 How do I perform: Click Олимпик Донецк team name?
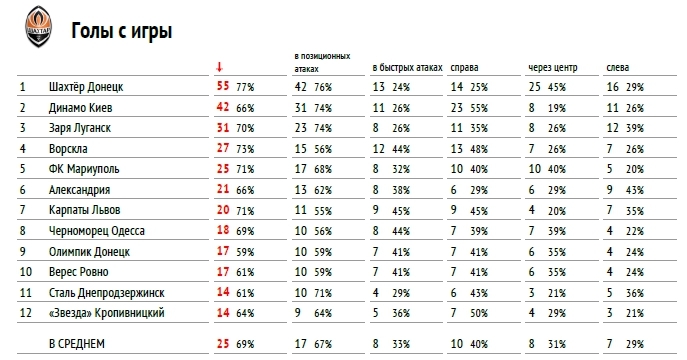tap(89, 252)
